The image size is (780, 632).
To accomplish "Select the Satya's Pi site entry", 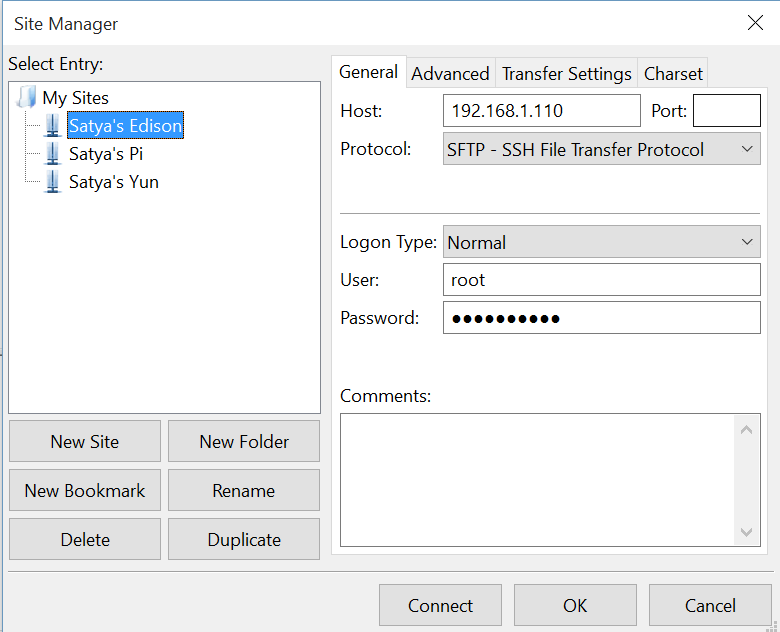I will coord(106,154).
